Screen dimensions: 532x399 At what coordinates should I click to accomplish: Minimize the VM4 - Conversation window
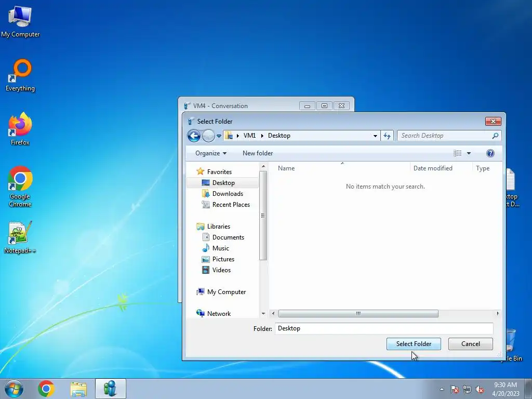tap(307, 106)
